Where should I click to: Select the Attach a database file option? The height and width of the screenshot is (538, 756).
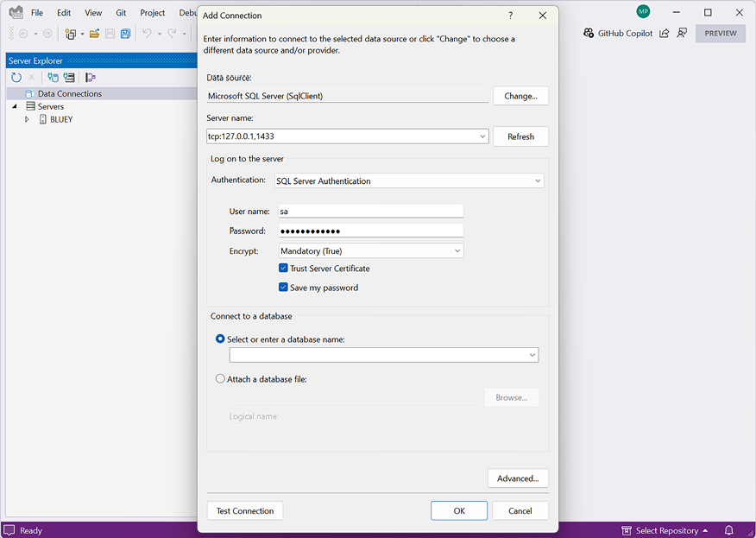220,378
